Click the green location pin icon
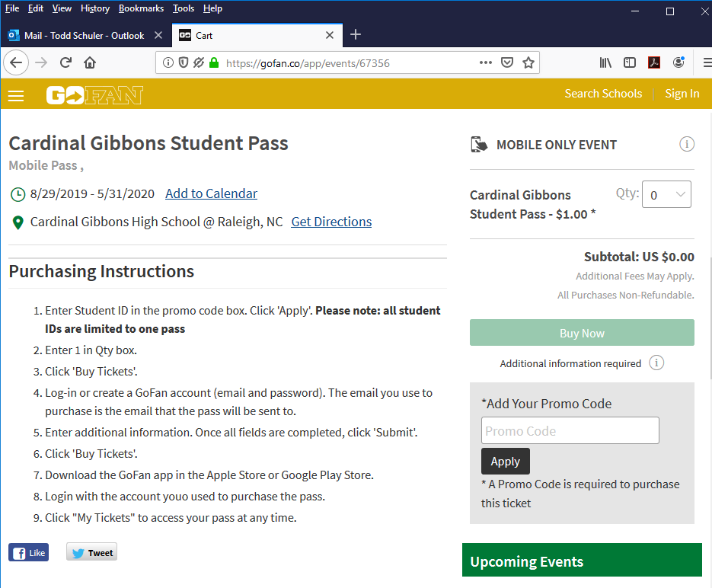712x588 pixels. (18, 222)
